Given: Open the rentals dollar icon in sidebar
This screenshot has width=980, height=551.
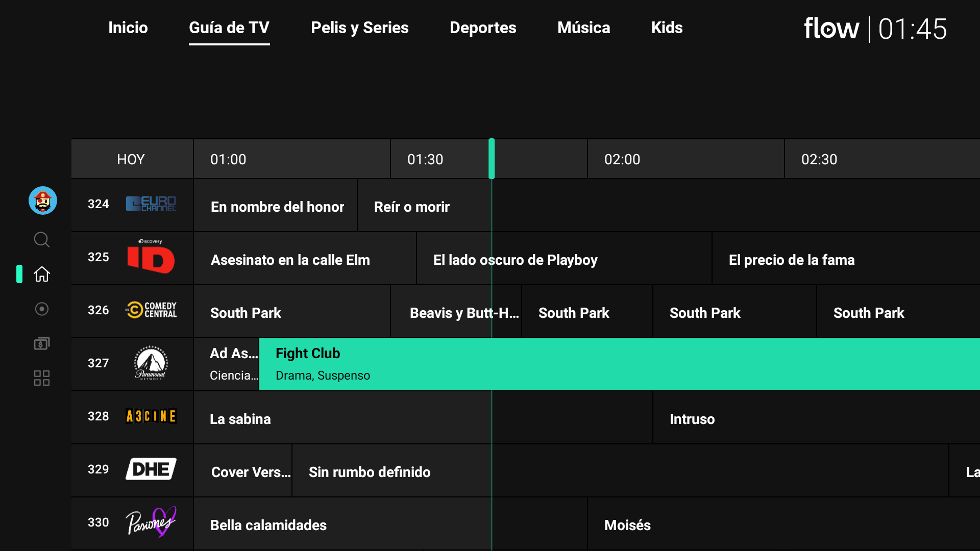Looking at the screenshot, I should [42, 343].
